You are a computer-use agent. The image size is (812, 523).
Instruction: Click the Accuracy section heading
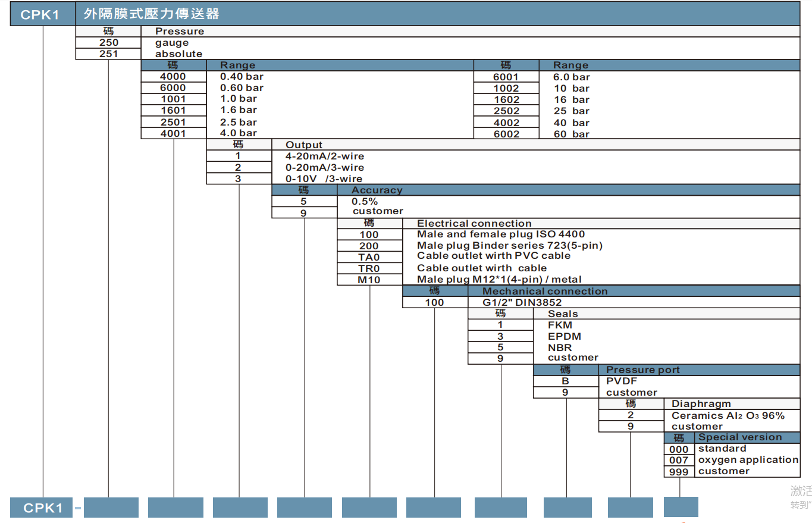tap(377, 190)
